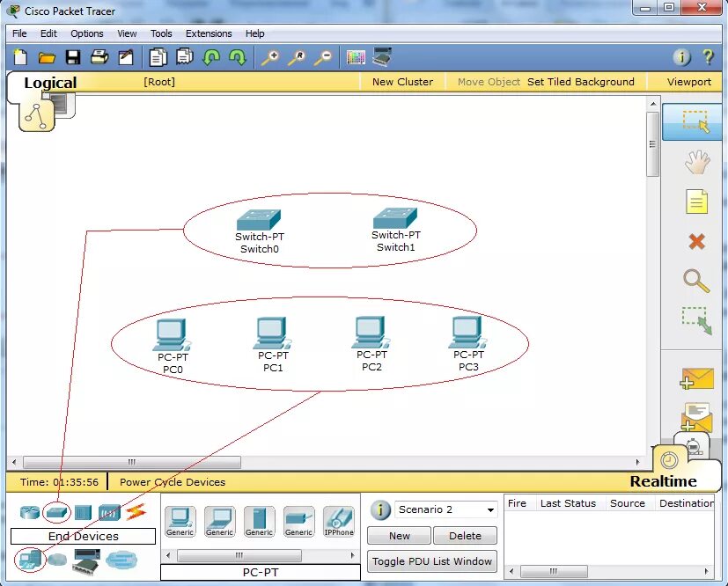Zoom out with magnifier minus icon

click(323, 57)
